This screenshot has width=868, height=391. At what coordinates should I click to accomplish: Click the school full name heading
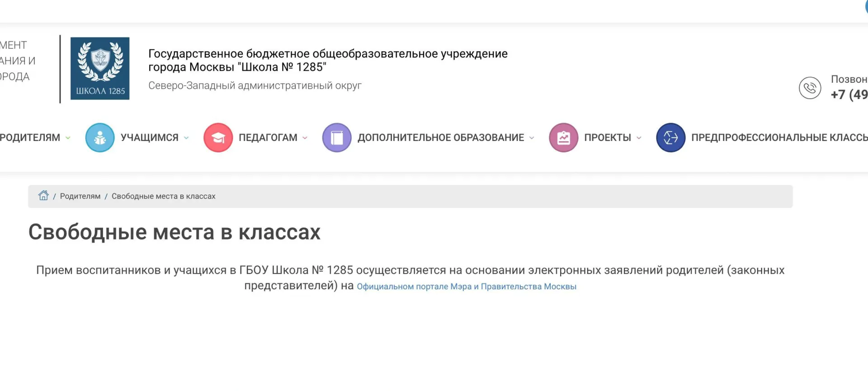[x=328, y=60]
